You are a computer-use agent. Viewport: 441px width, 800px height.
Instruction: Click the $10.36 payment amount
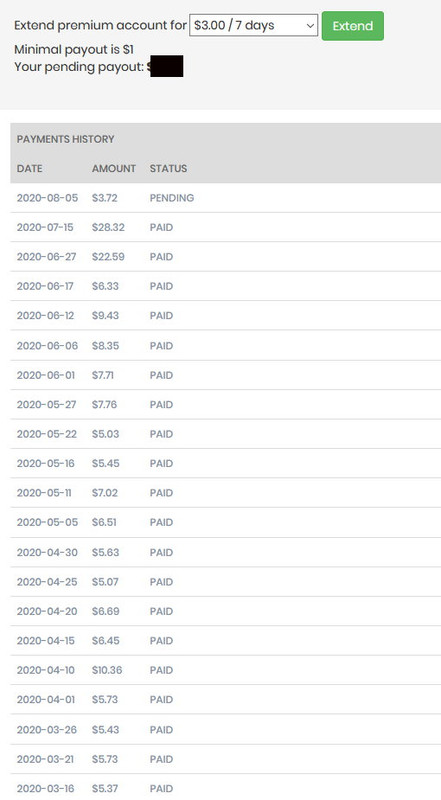pyautogui.click(x=107, y=670)
